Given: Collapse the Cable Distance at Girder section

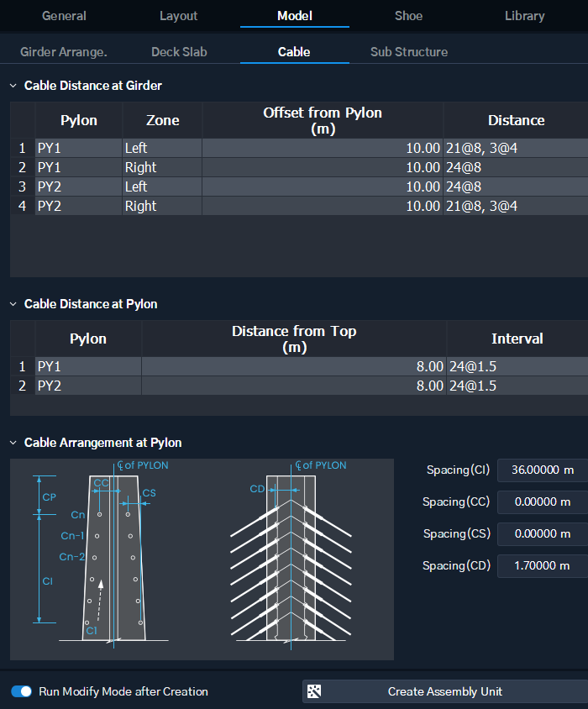Looking at the screenshot, I should [x=13, y=86].
